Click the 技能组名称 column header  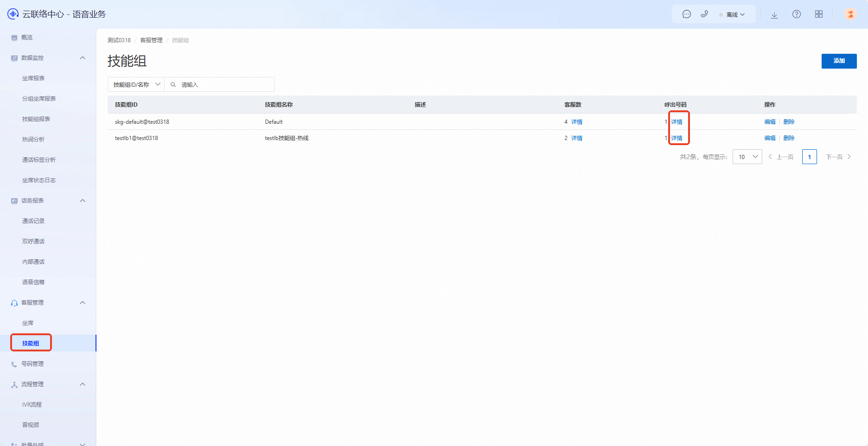click(x=279, y=105)
